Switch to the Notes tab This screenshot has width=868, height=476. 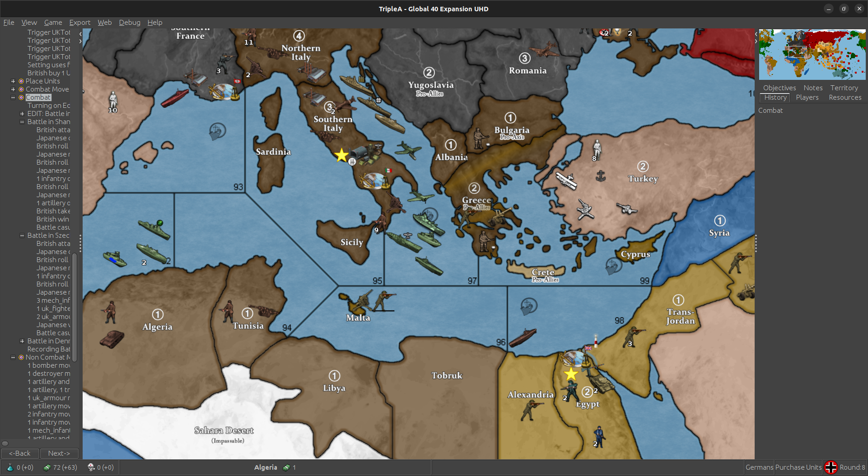tap(813, 88)
